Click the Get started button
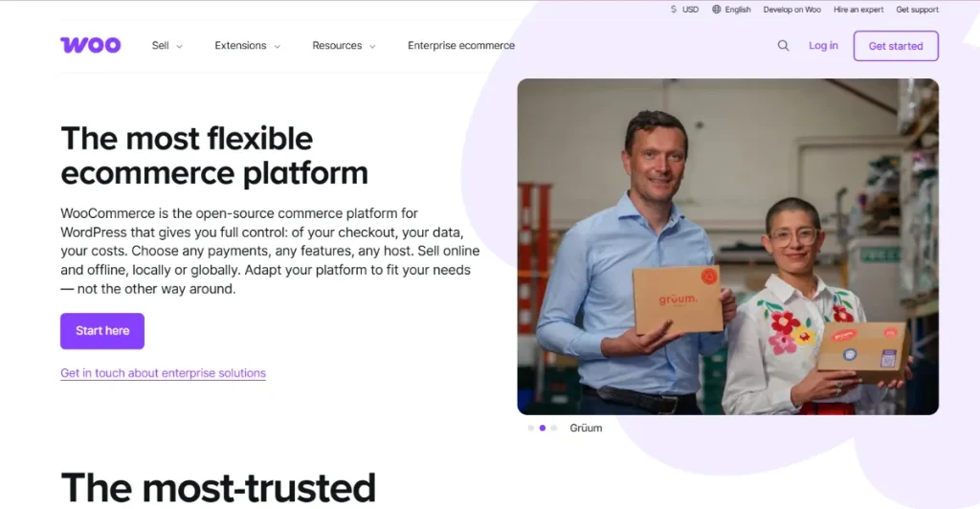 [896, 46]
